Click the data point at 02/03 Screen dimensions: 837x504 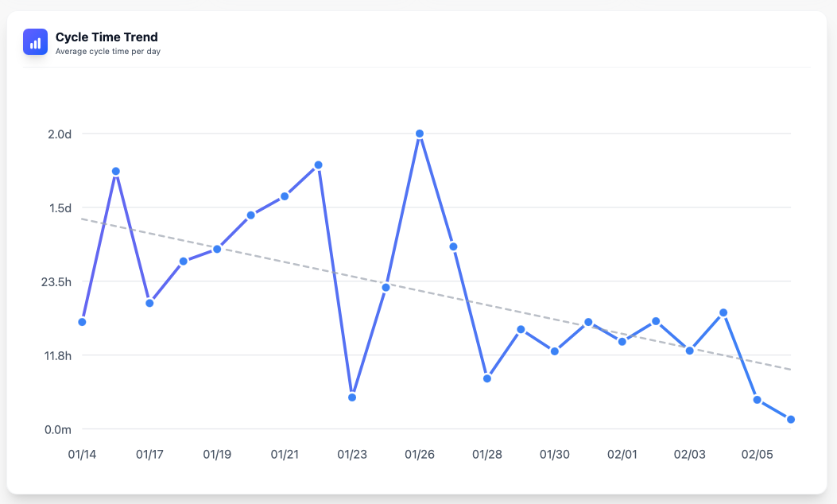pos(690,351)
